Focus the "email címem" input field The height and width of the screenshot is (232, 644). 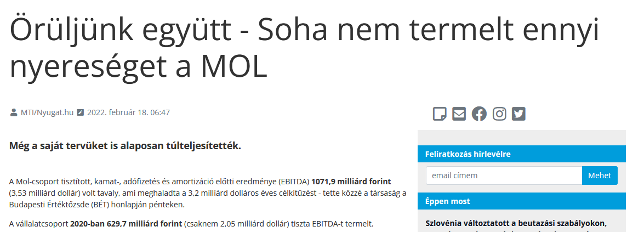pos(503,176)
